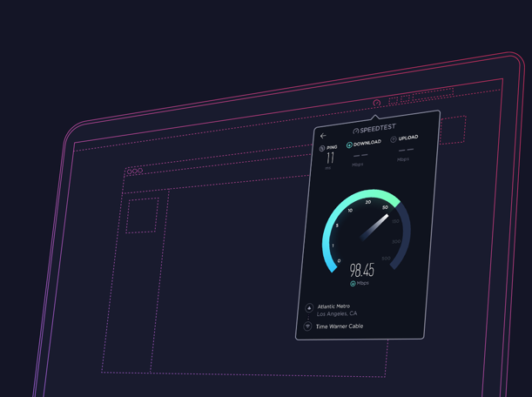Click the 98.45 speed reading
This screenshot has width=532, height=397.
point(362,270)
